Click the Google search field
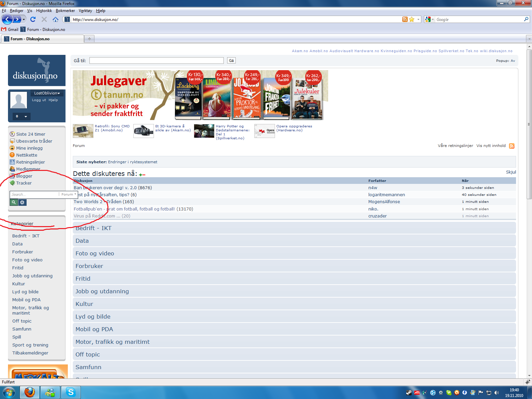This screenshot has width=532, height=399. [479, 19]
